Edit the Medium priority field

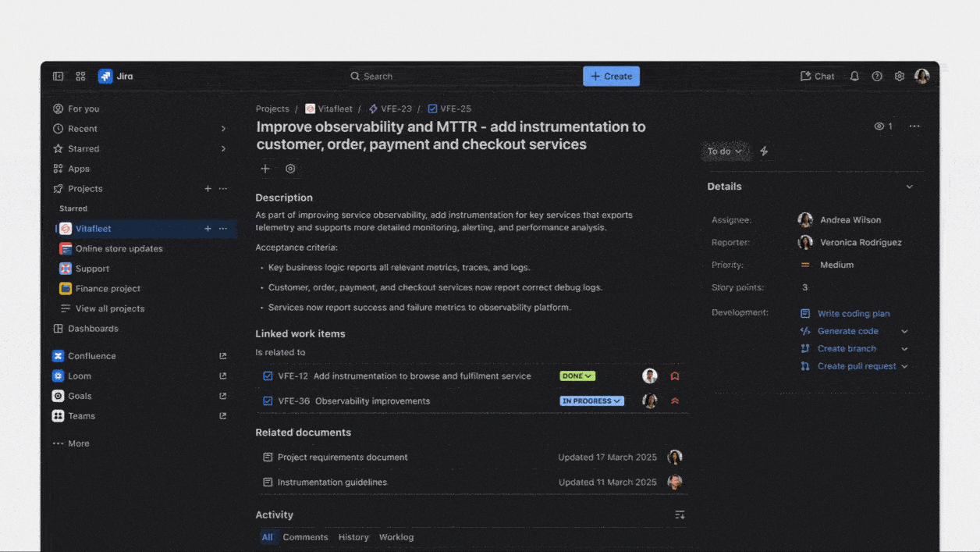pos(827,265)
